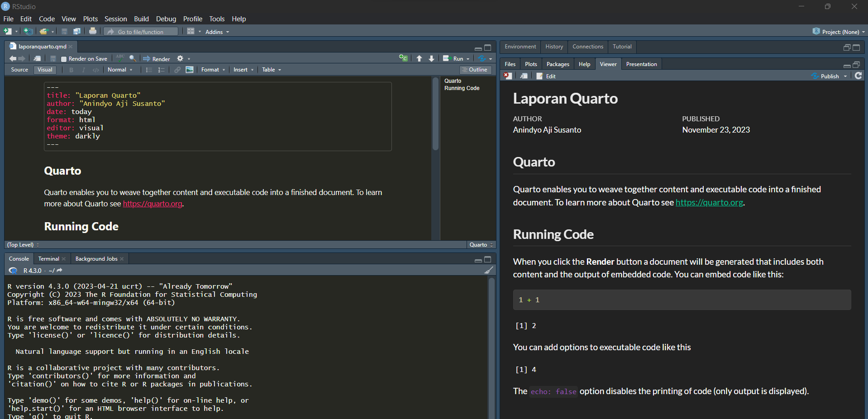Viewport: 868px width, 419px height.
Task: Open the Project (None) dropdown
Action: coord(839,32)
